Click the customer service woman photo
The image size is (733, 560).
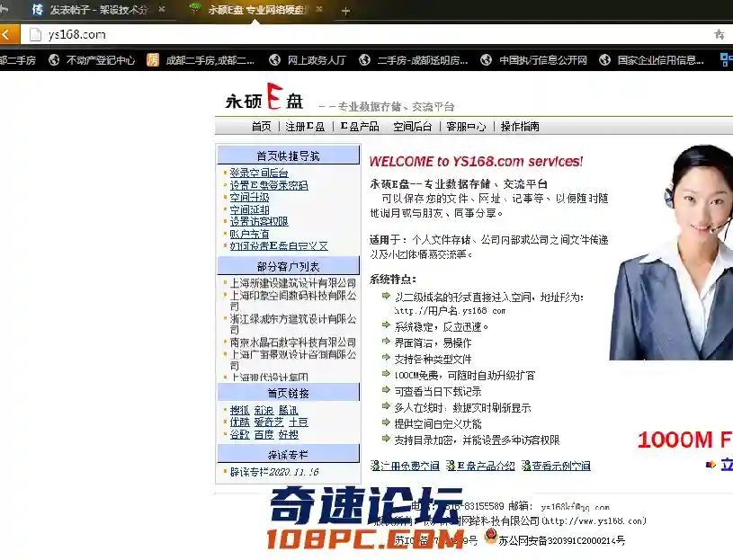click(671, 253)
